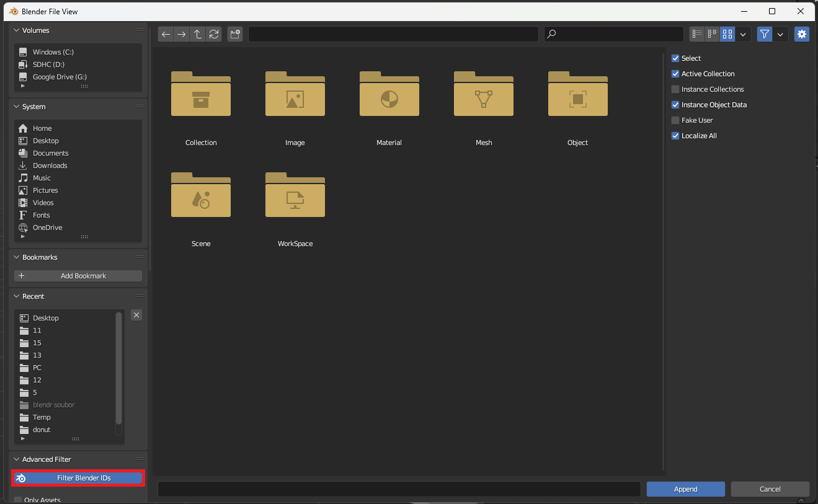The width and height of the screenshot is (818, 504).
Task: Toggle file filtering funnel icon
Action: [765, 34]
